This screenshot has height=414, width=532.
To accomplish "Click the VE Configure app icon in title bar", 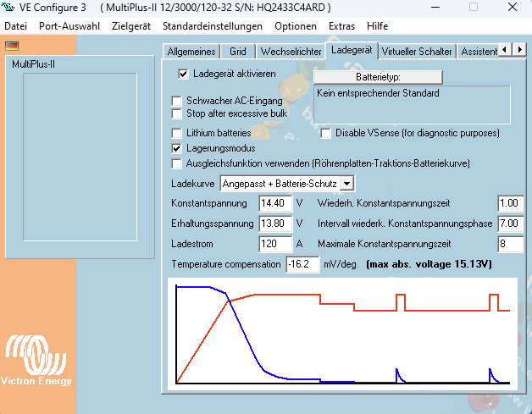I will [8, 7].
